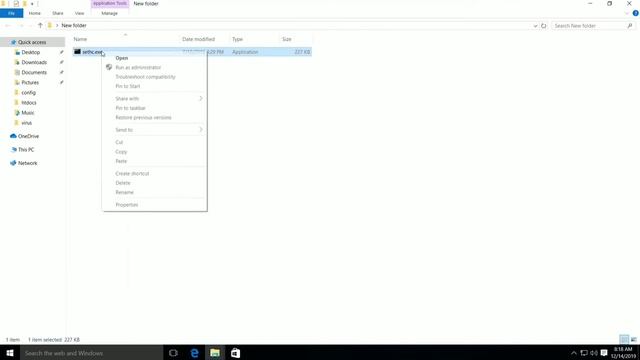Choose Copy from the context menu
The image size is (640, 360).
121,151
